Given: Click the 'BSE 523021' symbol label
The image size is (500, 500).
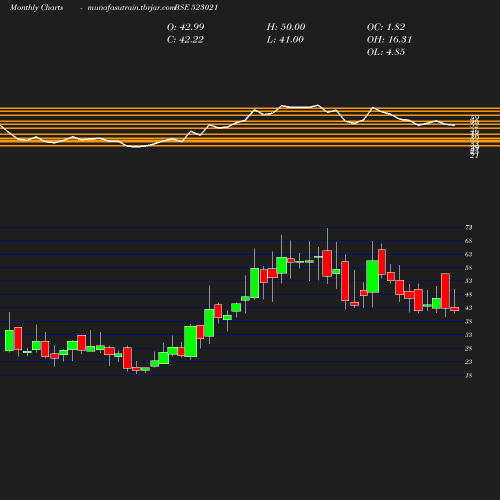Looking at the screenshot, I should pyautogui.click(x=197, y=7).
